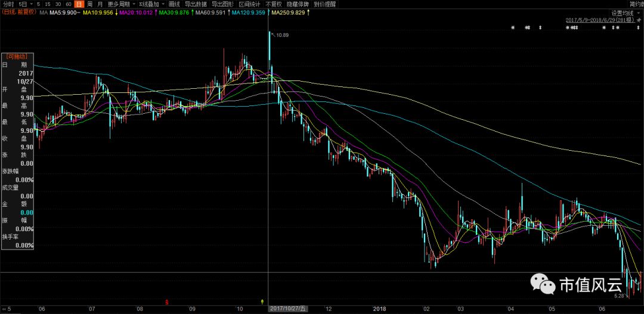Click the first asterisk event marker at top
The image size is (644, 314).
tap(513, 27)
